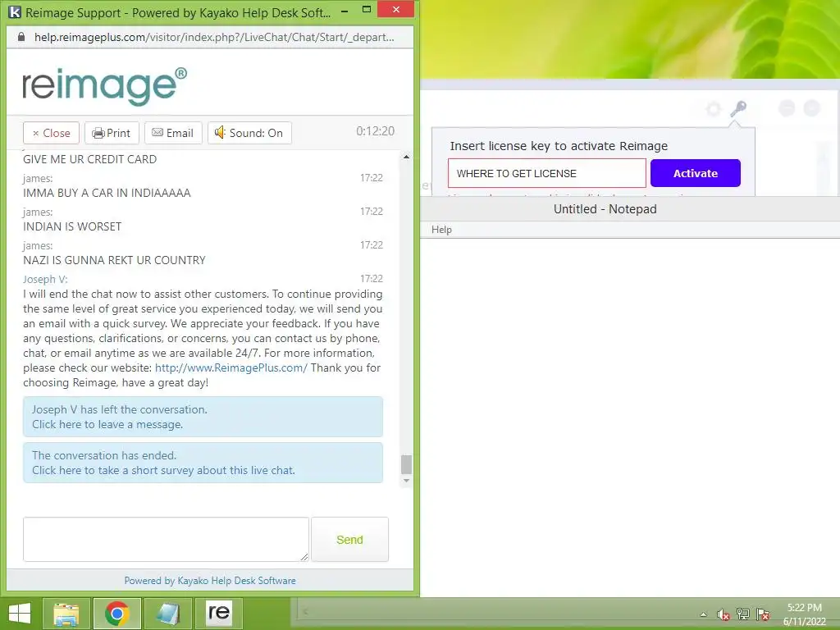Click the key icon in Reimage window
Screen dimensions: 840x630
738,109
